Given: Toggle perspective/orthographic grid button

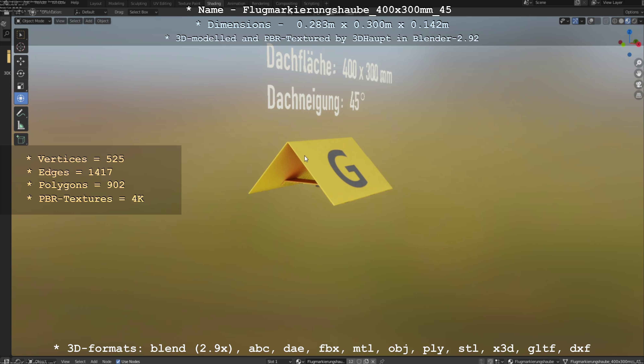Looking at the screenshot, I should (x=638, y=95).
